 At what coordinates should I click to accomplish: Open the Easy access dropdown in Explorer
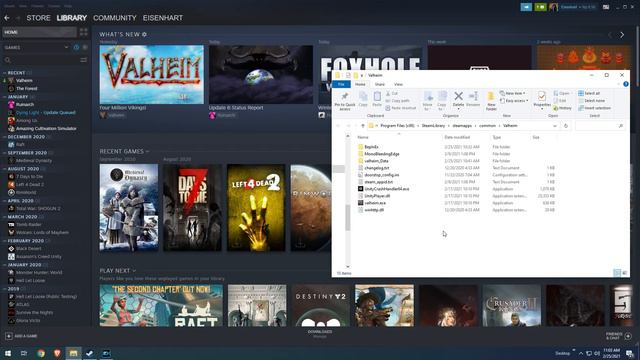click(x=514, y=100)
